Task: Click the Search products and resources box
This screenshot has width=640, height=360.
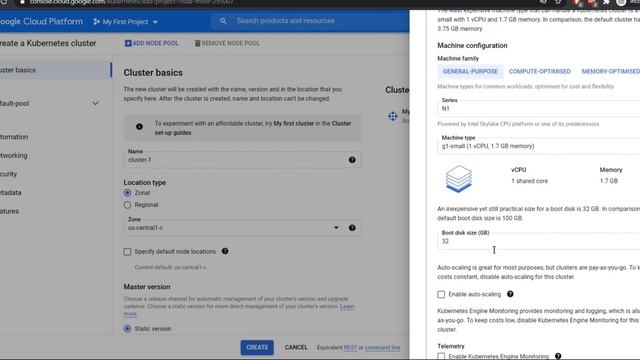Action: (x=311, y=21)
